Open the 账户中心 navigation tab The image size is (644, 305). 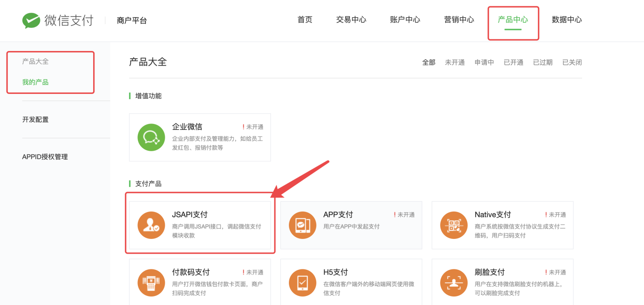coord(405,20)
